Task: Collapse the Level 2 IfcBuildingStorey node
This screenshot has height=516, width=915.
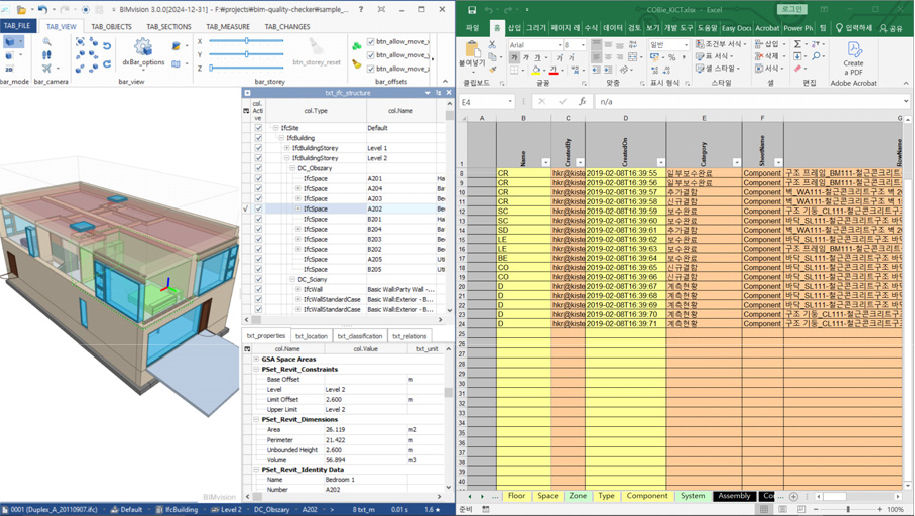Action: (x=287, y=158)
